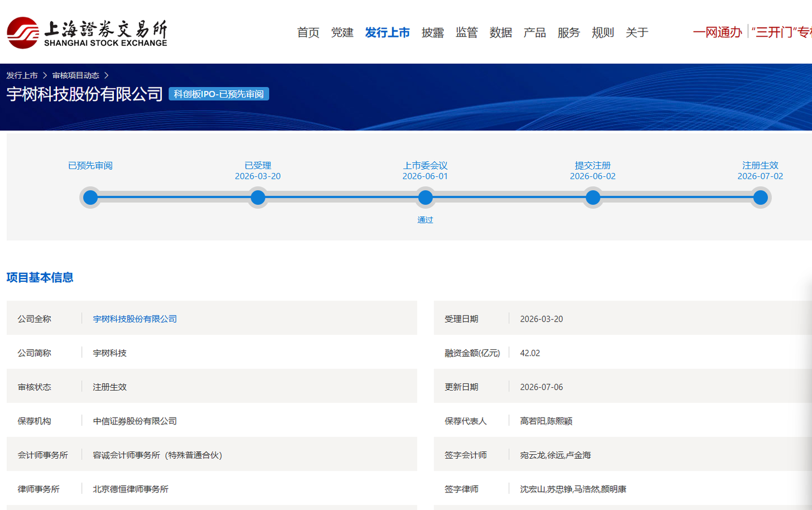The width and height of the screenshot is (812, 510).
Task: Open the 数据 menu item
Action: [x=501, y=33]
